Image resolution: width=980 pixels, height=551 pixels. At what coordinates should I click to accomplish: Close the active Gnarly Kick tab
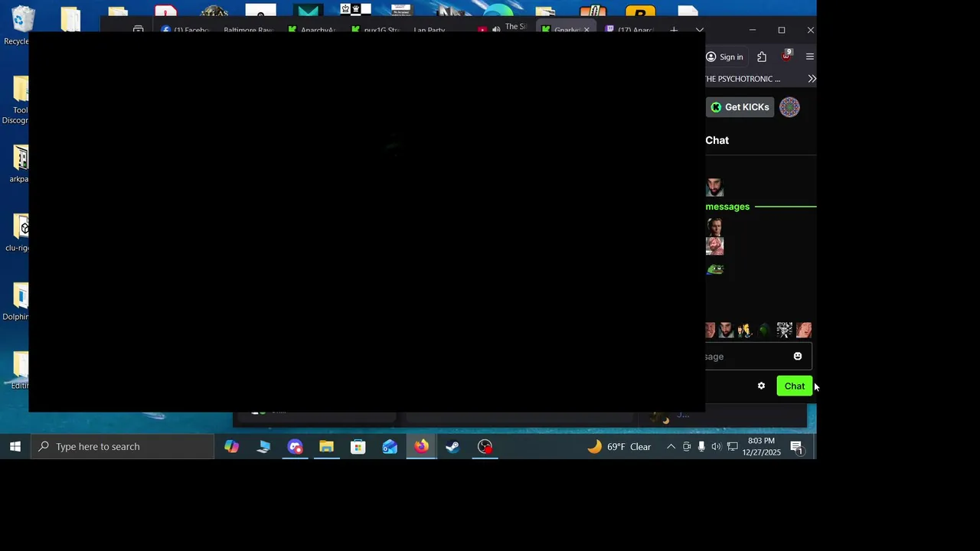[x=586, y=30]
